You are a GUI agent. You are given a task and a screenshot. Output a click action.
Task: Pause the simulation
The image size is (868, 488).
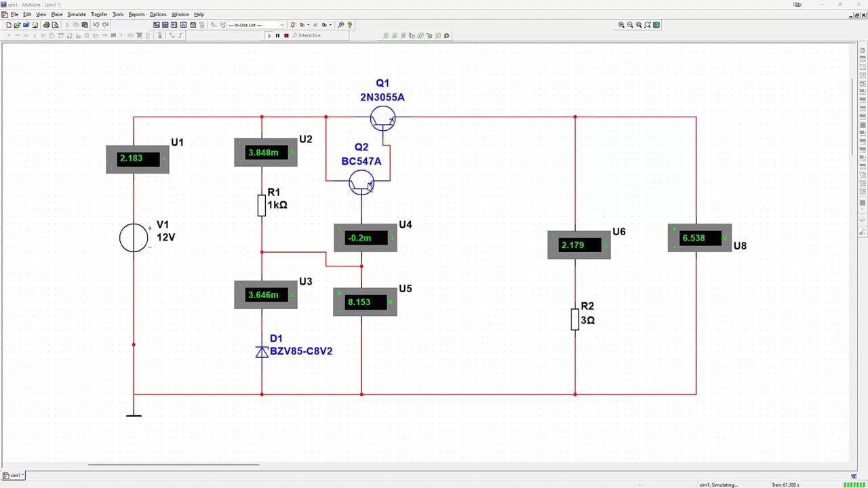277,35
